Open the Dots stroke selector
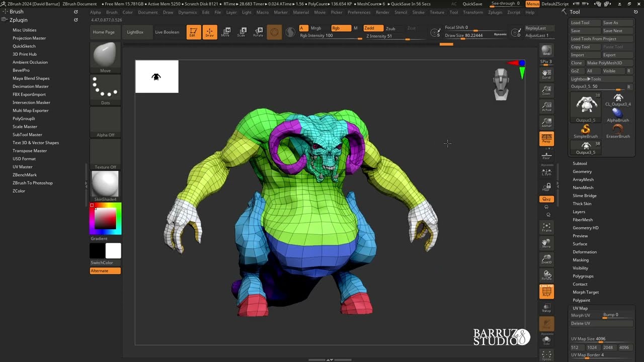Image resolution: width=644 pixels, height=362 pixels. pyautogui.click(x=105, y=89)
